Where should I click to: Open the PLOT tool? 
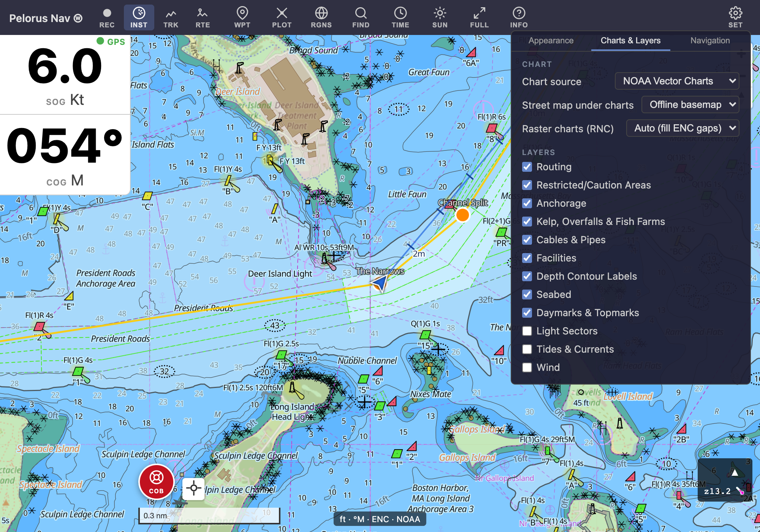[x=282, y=17]
